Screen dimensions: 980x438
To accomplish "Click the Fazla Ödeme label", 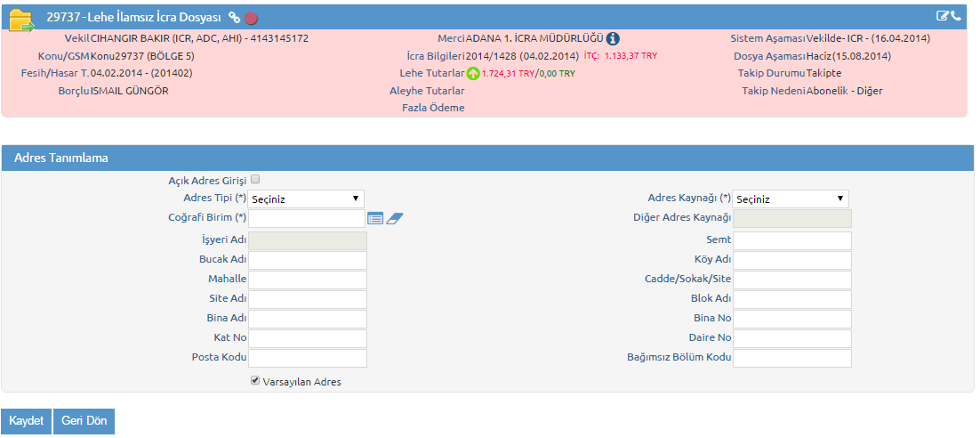I will click(433, 109).
